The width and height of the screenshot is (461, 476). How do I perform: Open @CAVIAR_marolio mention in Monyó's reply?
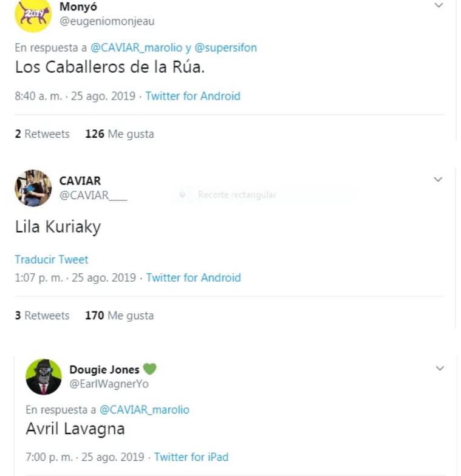[x=137, y=47]
